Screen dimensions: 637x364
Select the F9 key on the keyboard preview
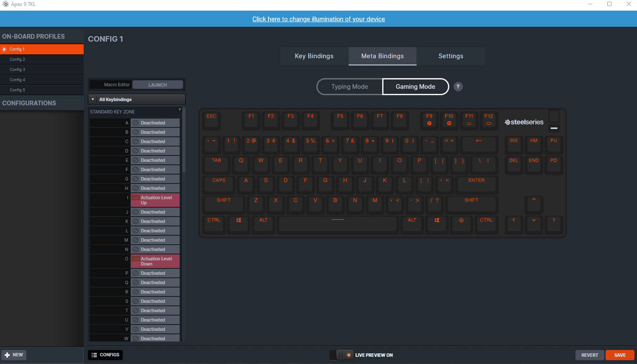click(429, 120)
